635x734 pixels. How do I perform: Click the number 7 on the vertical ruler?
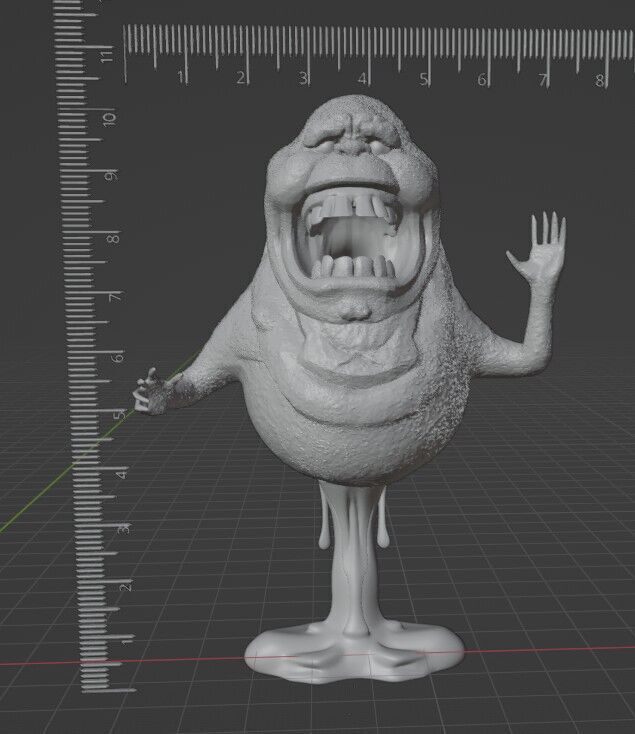tap(115, 297)
